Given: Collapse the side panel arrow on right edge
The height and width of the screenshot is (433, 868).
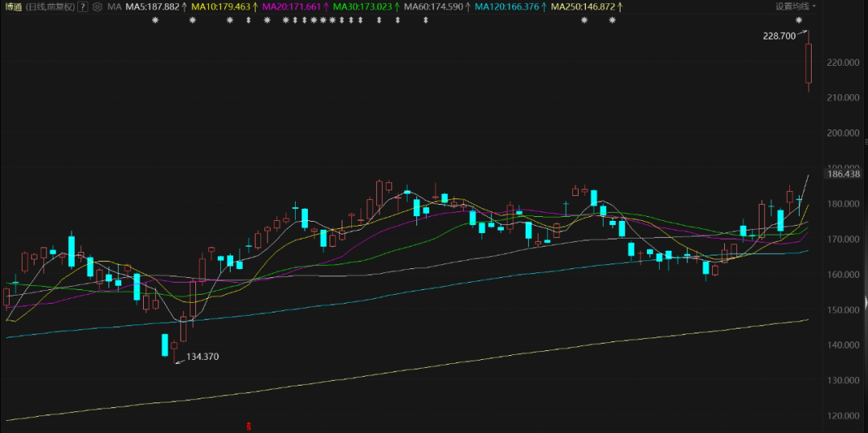Looking at the screenshot, I should click(x=866, y=303).
